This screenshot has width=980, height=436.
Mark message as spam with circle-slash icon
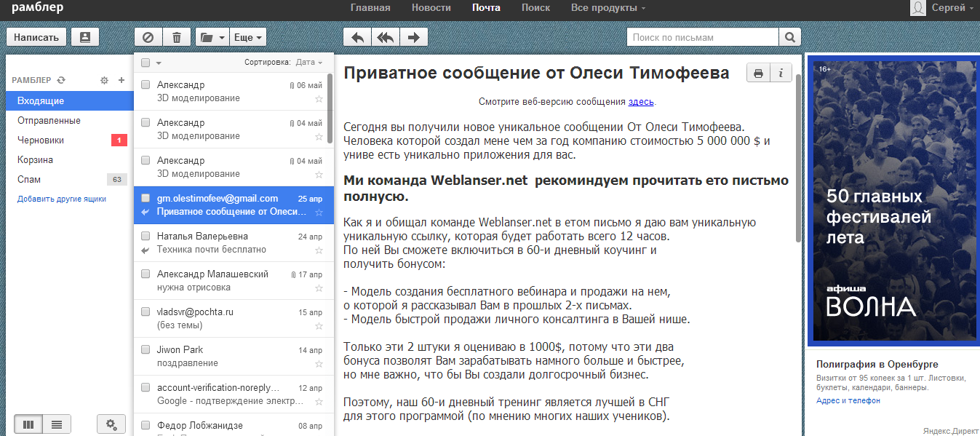(148, 37)
